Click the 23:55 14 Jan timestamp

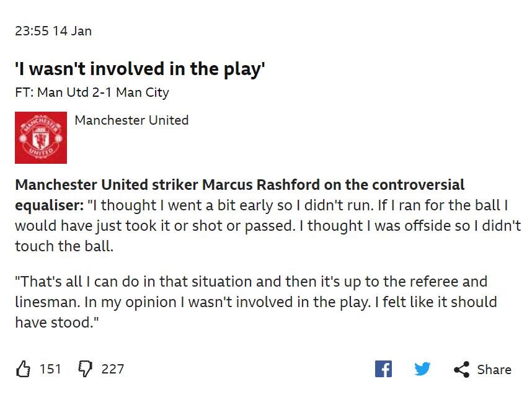coord(53,31)
